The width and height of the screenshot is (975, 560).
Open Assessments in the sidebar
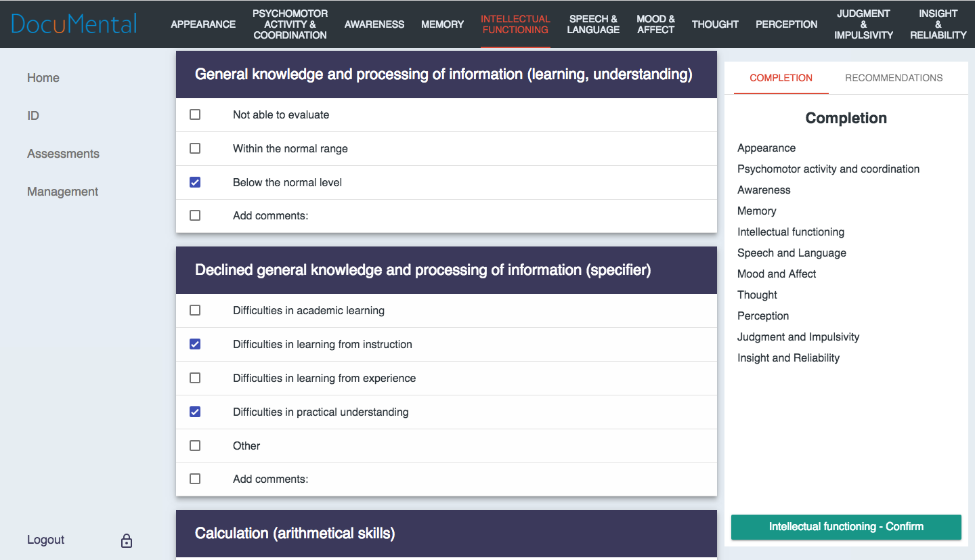63,154
